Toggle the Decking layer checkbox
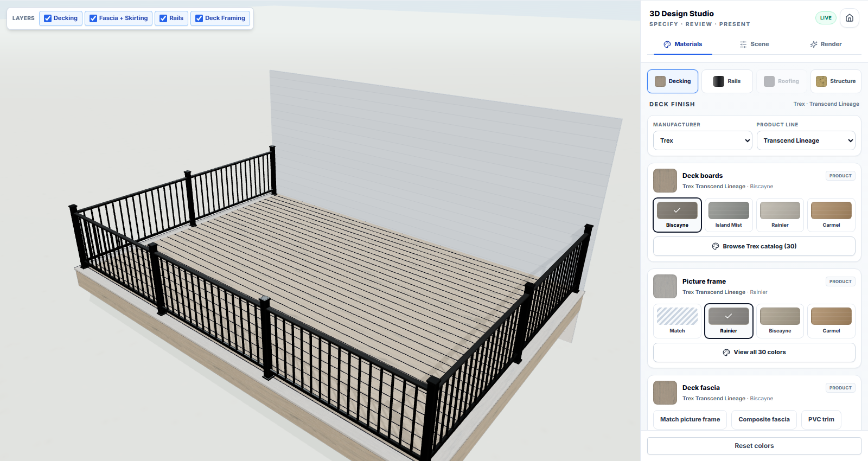Viewport: 868px width, 461px height. (48, 18)
